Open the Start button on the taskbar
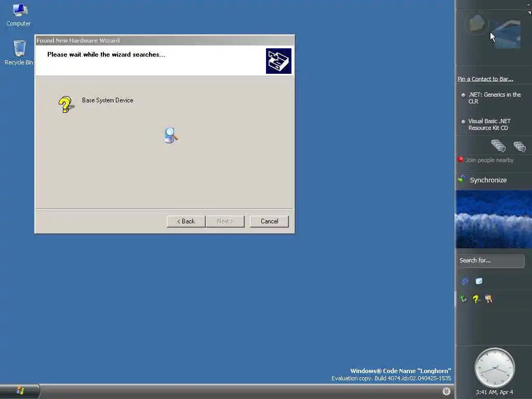 pos(20,391)
